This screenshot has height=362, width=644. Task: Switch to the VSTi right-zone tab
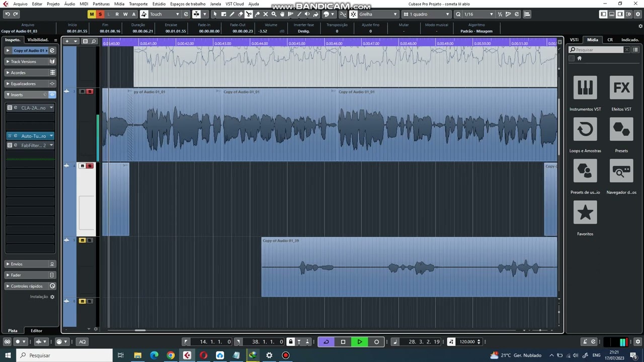[574, 40]
